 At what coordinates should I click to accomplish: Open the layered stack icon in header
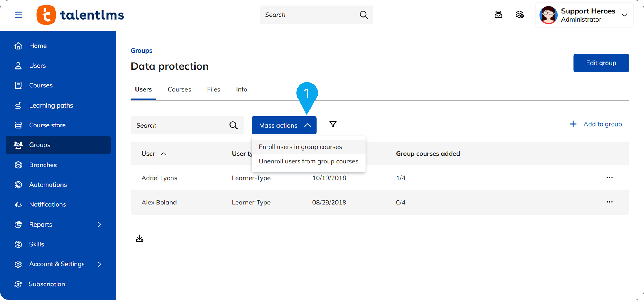point(520,15)
